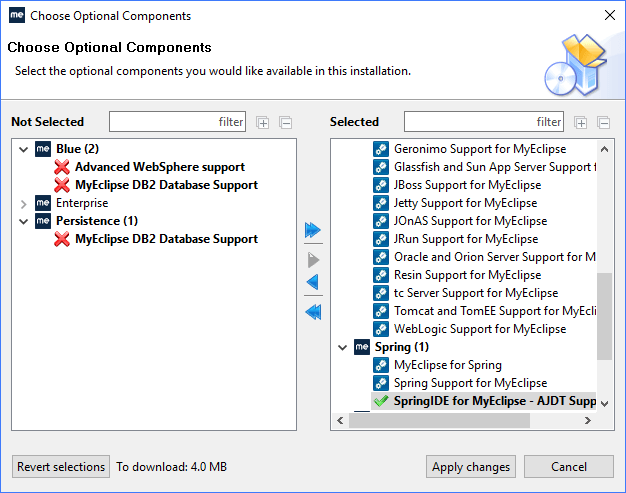This screenshot has height=493, width=626.
Task: Click Oracle and Orion Server icon
Action: click(x=381, y=257)
